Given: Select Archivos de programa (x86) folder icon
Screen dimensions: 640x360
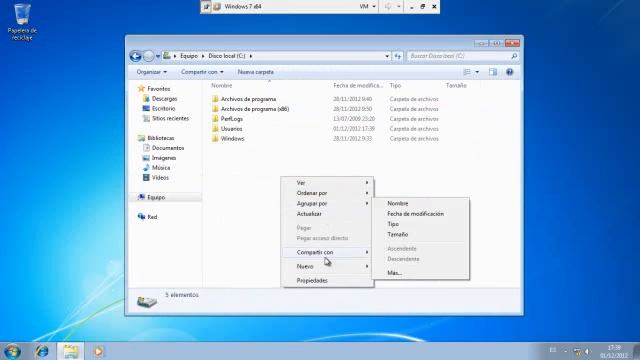Looking at the screenshot, I should coord(215,109).
